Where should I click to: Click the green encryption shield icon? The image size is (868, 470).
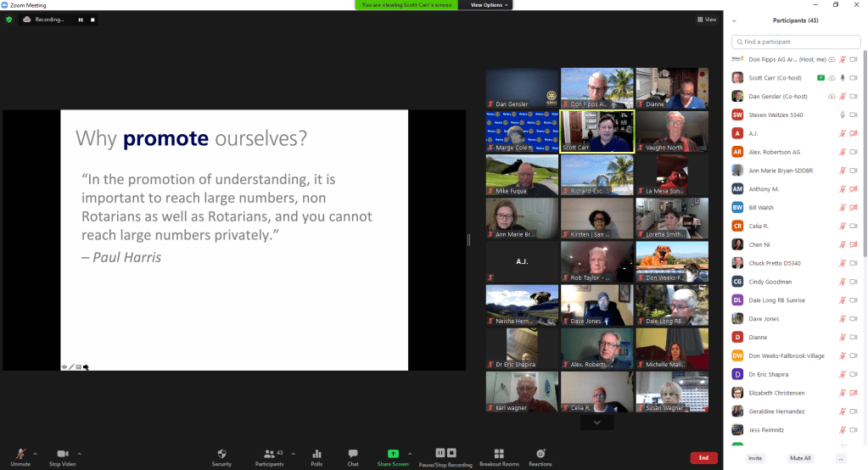[9, 19]
